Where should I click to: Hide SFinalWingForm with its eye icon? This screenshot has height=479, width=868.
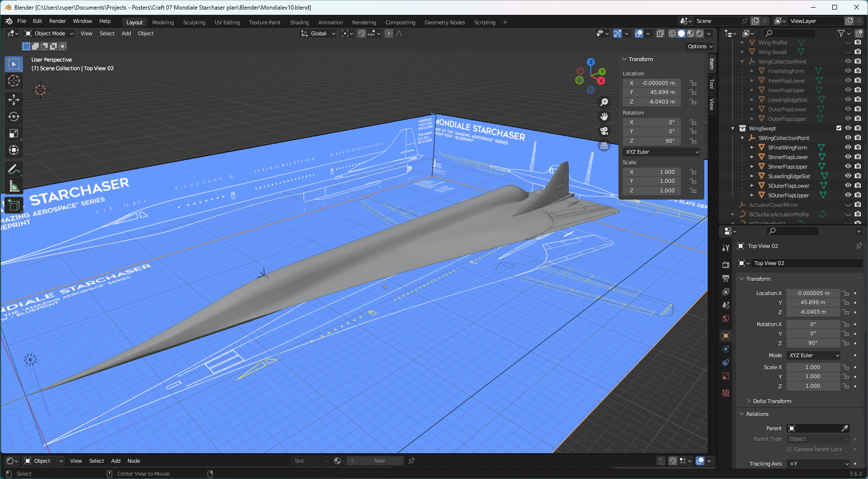(848, 147)
